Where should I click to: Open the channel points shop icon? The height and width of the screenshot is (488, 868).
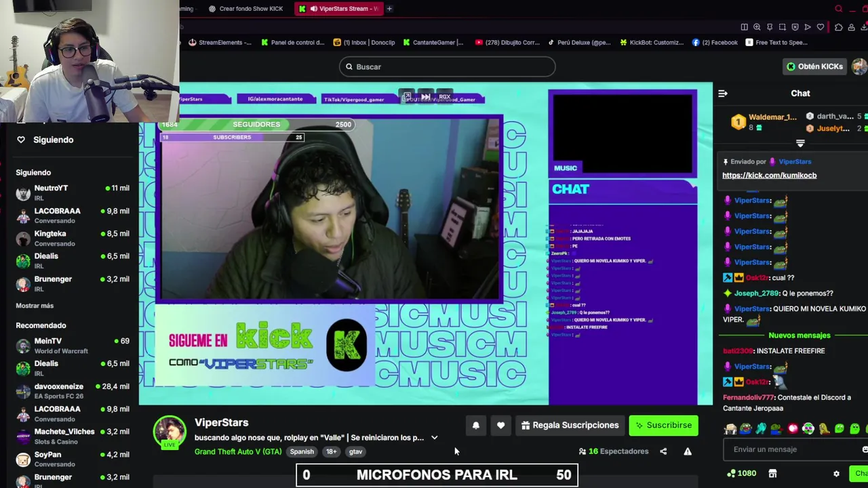coord(772,474)
